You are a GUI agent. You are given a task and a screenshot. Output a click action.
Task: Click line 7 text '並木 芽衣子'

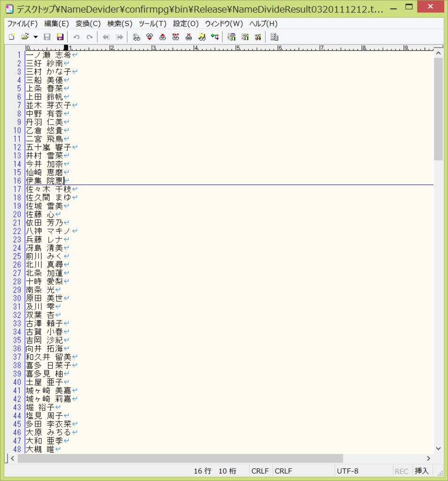point(48,105)
